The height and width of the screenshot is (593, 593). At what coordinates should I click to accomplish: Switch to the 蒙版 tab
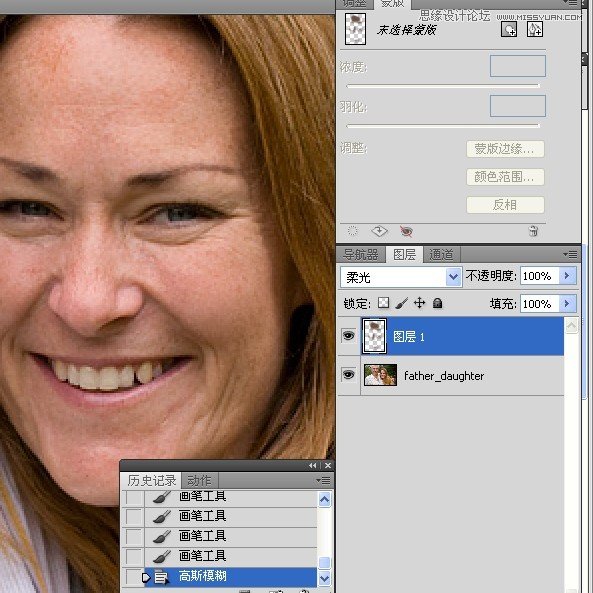click(x=393, y=4)
